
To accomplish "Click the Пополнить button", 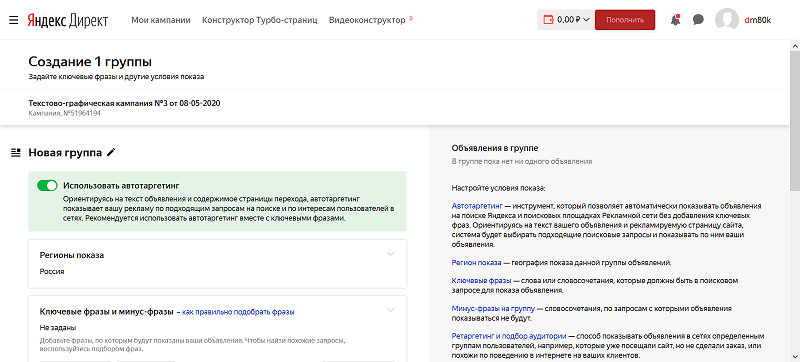I will pyautogui.click(x=625, y=20).
